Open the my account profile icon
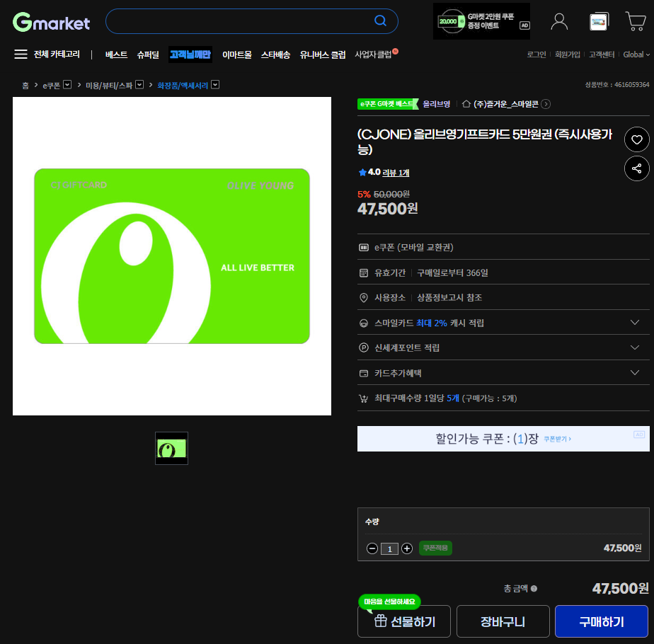The image size is (654, 644). point(559,21)
